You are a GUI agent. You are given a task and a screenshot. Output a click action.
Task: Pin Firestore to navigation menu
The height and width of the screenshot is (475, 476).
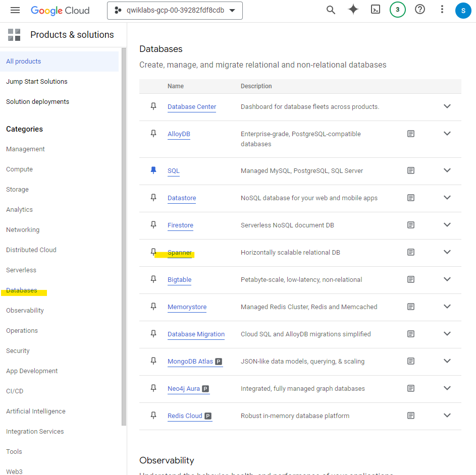pos(153,225)
